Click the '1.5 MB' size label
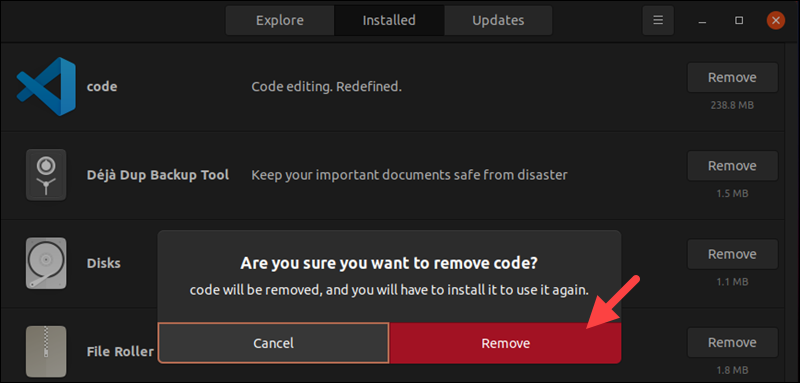 [732, 194]
